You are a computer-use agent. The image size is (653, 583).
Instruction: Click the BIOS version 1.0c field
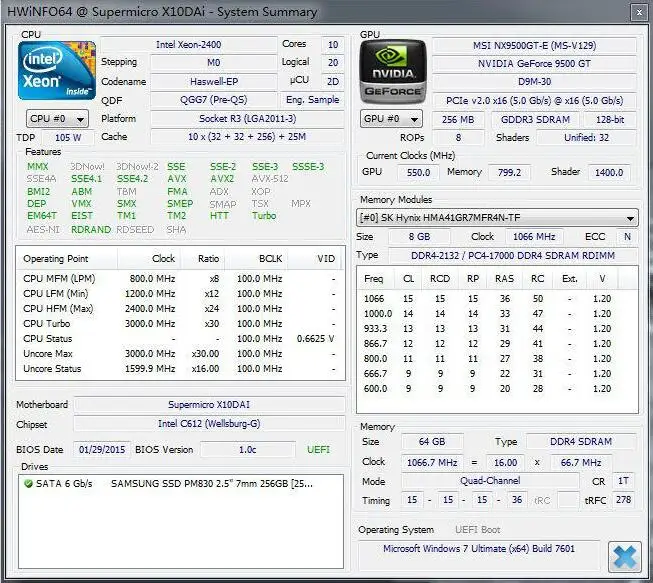coord(247,450)
